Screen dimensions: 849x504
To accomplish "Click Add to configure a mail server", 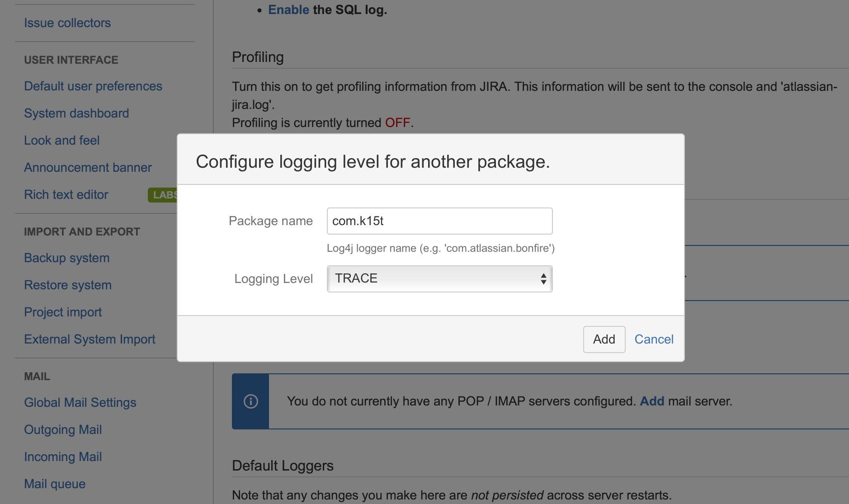I will [651, 401].
